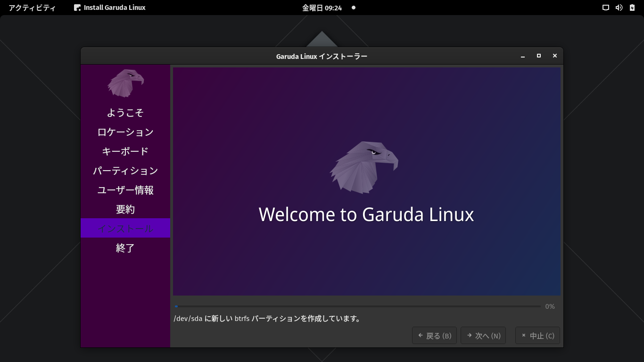Open the 金曜日 09:24 clock calendar

point(322,8)
